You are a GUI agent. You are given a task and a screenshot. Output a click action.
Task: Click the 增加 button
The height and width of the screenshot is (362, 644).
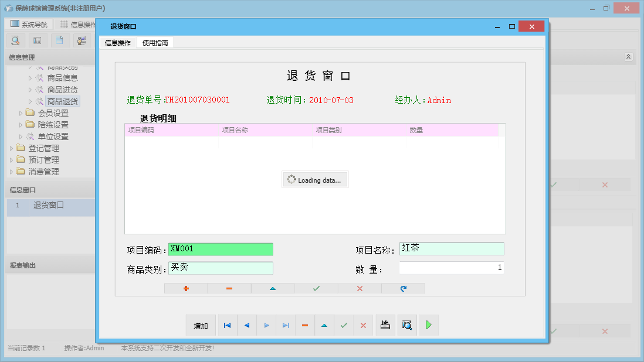[x=201, y=325]
